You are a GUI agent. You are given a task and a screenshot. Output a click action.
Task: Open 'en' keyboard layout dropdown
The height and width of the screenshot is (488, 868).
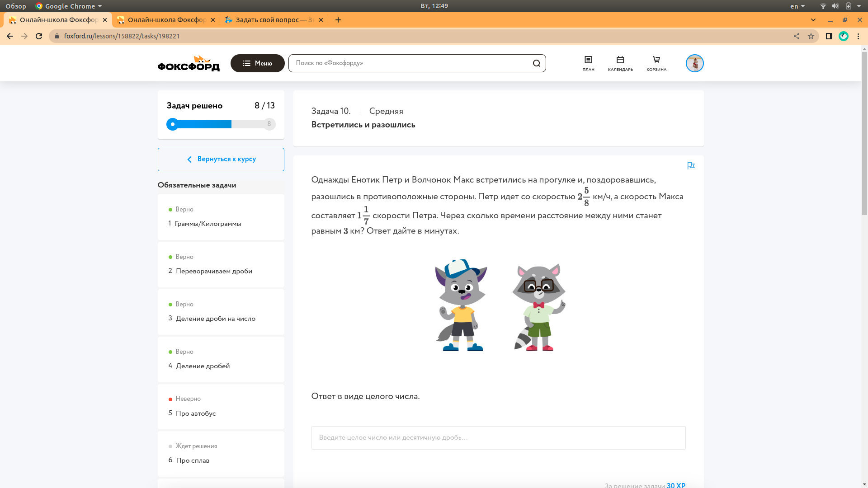pyautogui.click(x=797, y=6)
